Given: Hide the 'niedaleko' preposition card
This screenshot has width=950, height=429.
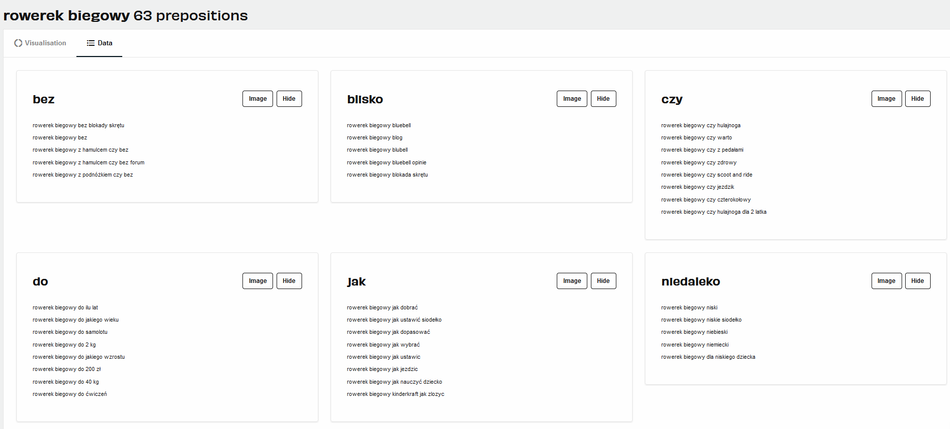Looking at the screenshot, I should coord(917,281).
